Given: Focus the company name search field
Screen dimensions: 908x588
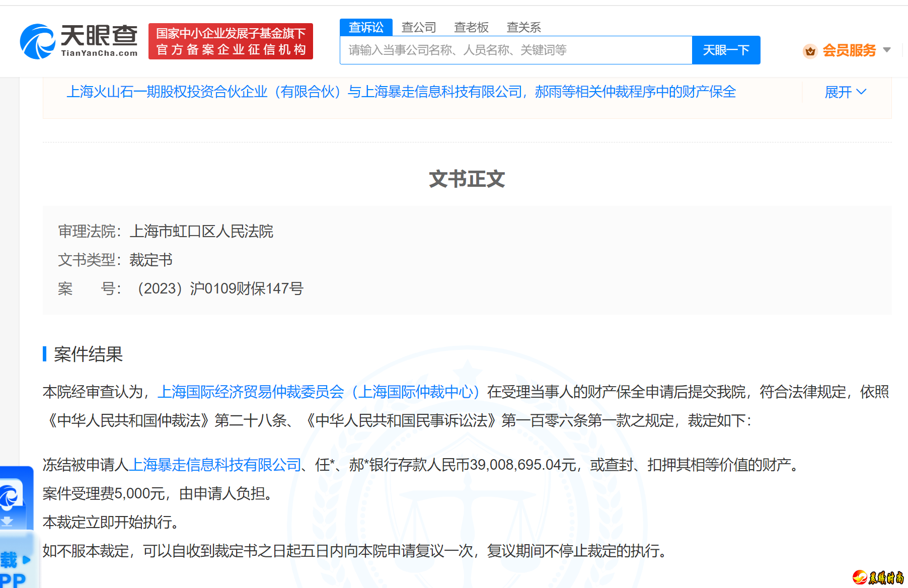Looking at the screenshot, I should point(516,50).
